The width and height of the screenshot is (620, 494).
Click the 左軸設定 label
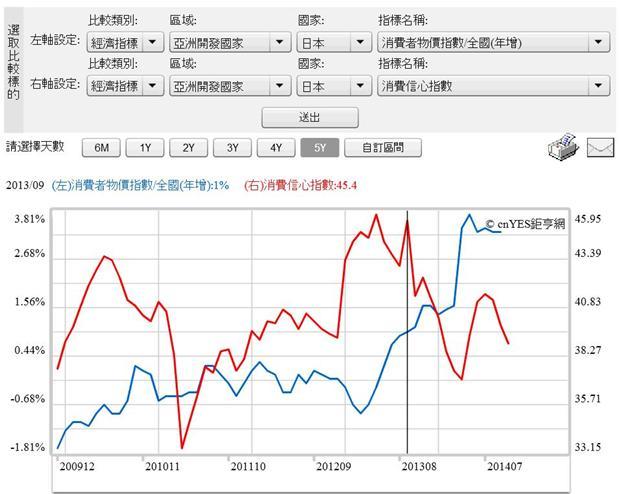tap(55, 40)
